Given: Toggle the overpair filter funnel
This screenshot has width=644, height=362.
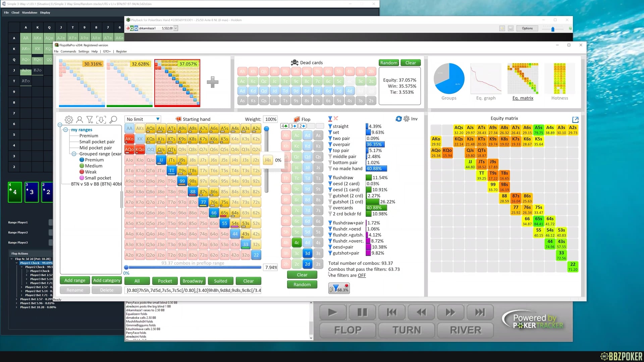Looking at the screenshot, I should (x=330, y=144).
